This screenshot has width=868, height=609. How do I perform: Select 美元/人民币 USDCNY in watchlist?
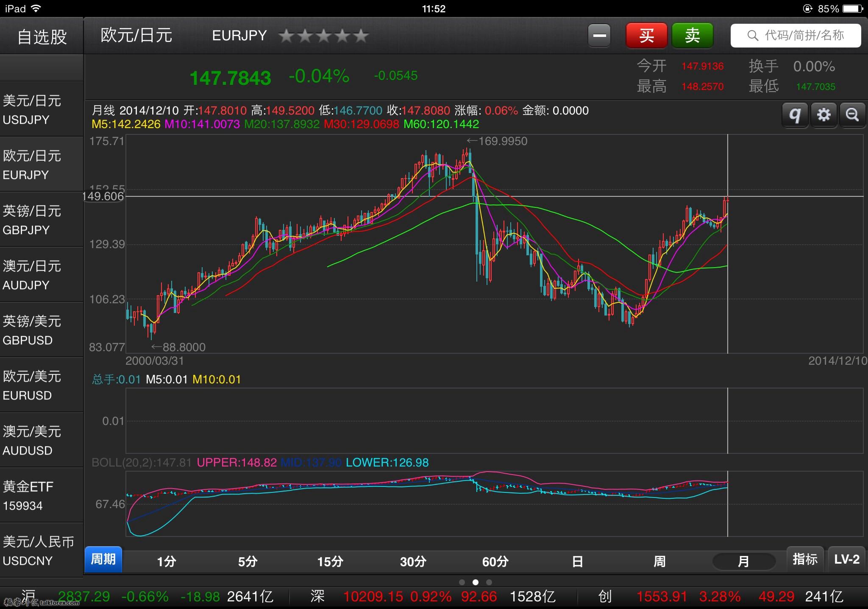pyautogui.click(x=42, y=550)
